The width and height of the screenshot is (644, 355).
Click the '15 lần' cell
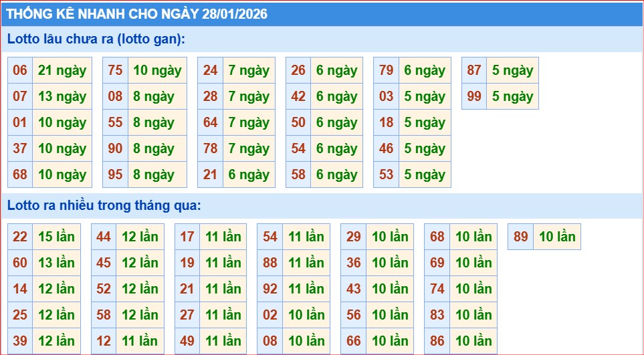(x=56, y=237)
